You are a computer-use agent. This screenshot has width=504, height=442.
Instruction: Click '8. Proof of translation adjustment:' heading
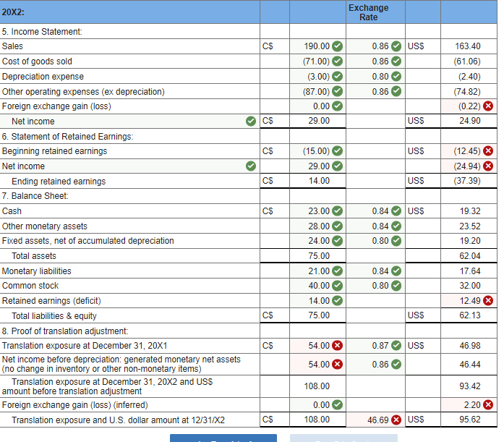[65, 331]
